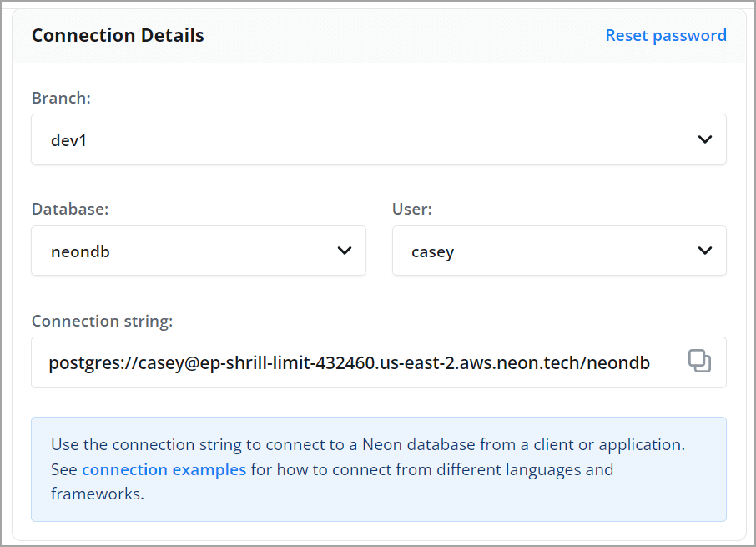
Task: Open the Database dropdown showing neondb
Action: pyautogui.click(x=198, y=251)
